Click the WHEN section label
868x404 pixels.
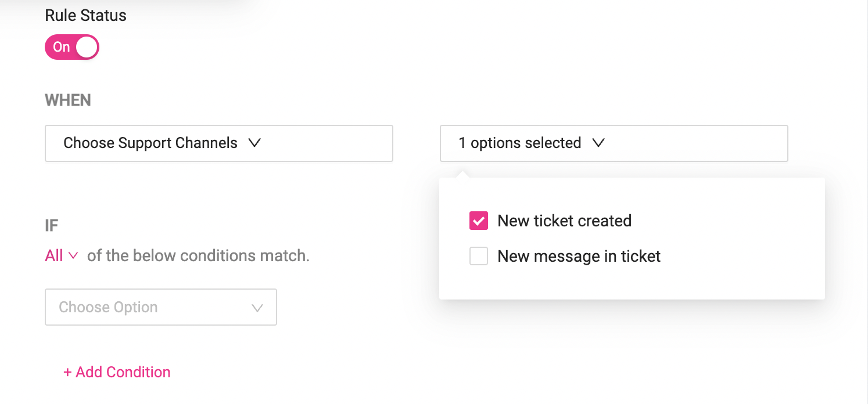[68, 100]
